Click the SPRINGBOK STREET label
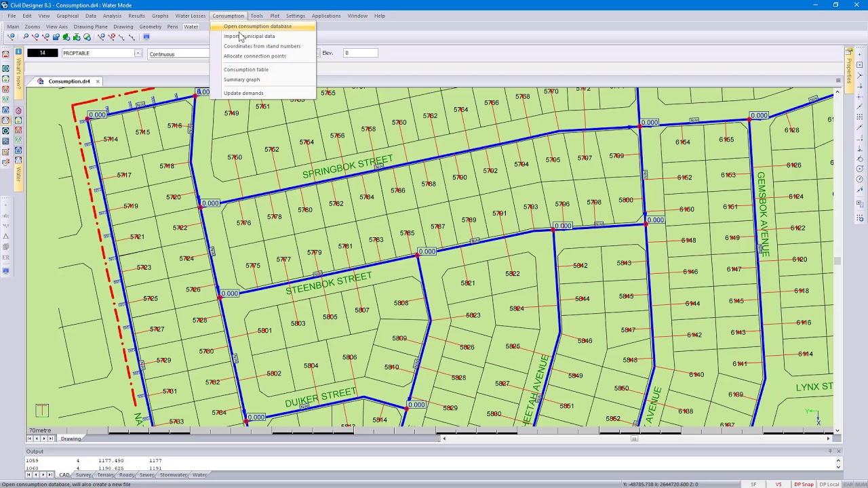The height and width of the screenshot is (488, 868). click(x=347, y=167)
